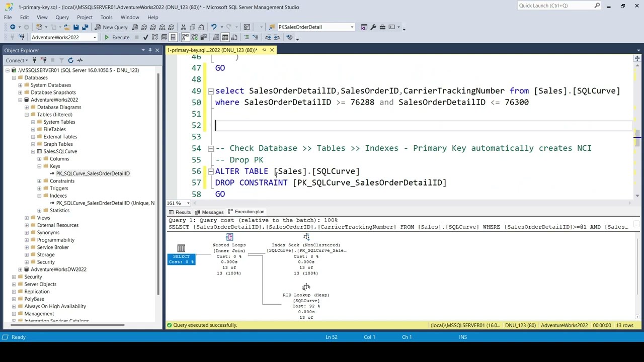Click the Navigate Backward icon
The image size is (644, 362).
13,27
